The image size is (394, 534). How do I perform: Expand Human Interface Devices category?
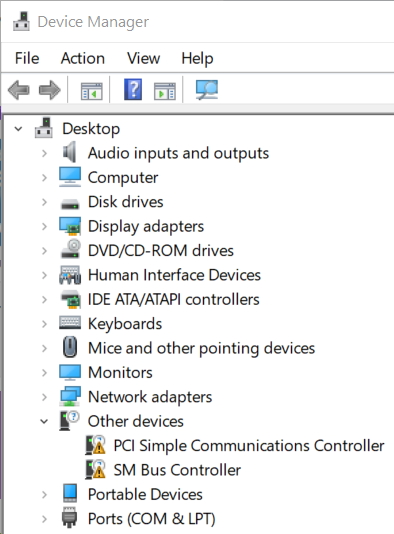44,275
